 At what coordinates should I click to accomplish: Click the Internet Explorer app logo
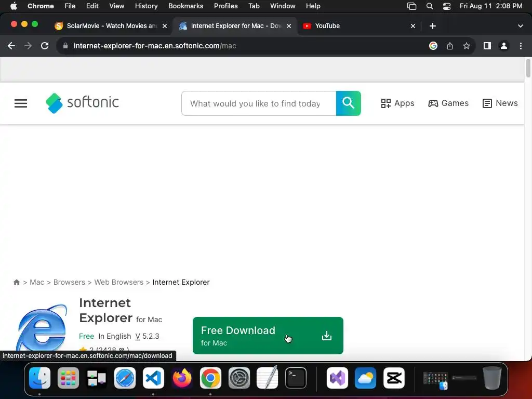[x=42, y=328]
